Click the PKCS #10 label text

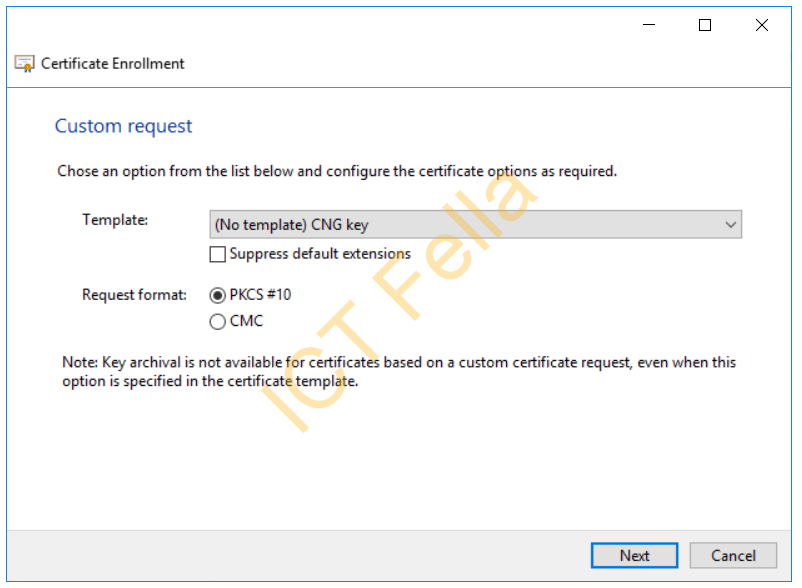click(260, 295)
